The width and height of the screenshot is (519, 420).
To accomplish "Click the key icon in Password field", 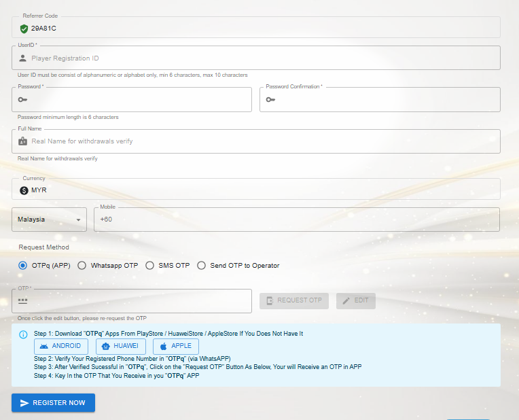I will tap(22, 99).
